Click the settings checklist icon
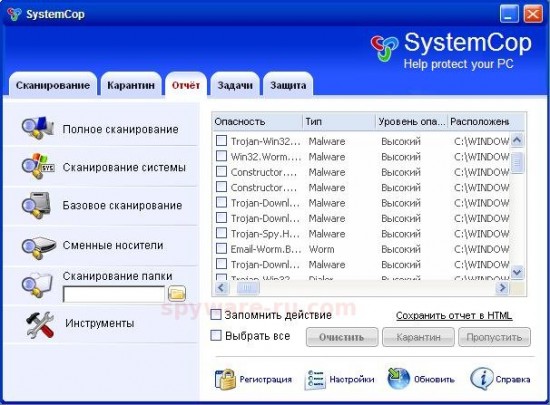The width and height of the screenshot is (550, 405). coord(315,380)
